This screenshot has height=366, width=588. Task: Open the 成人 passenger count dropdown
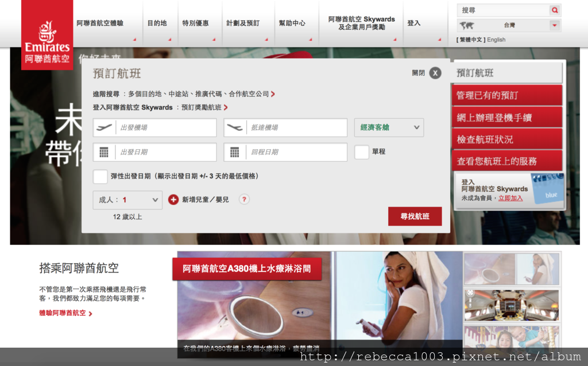[127, 200]
